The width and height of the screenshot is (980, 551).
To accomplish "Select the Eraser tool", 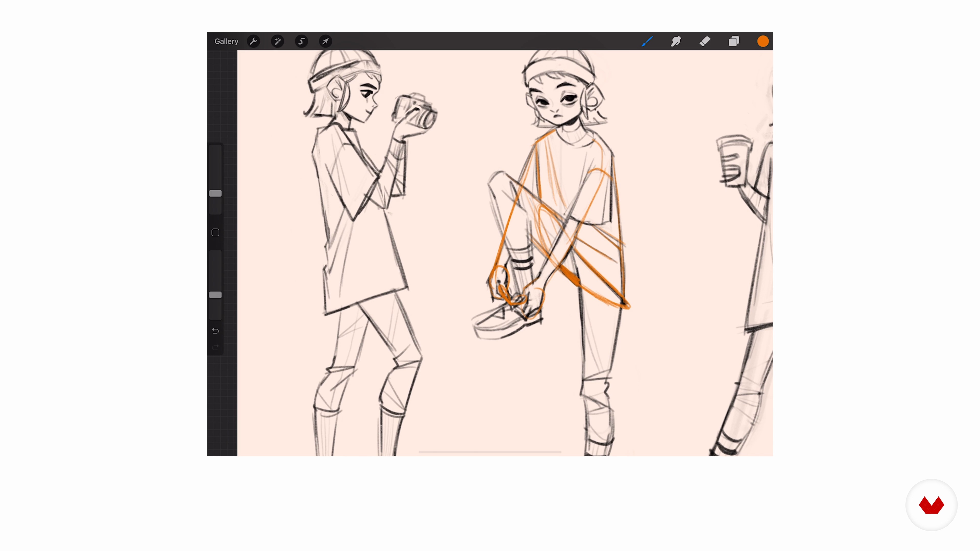I will (x=705, y=41).
